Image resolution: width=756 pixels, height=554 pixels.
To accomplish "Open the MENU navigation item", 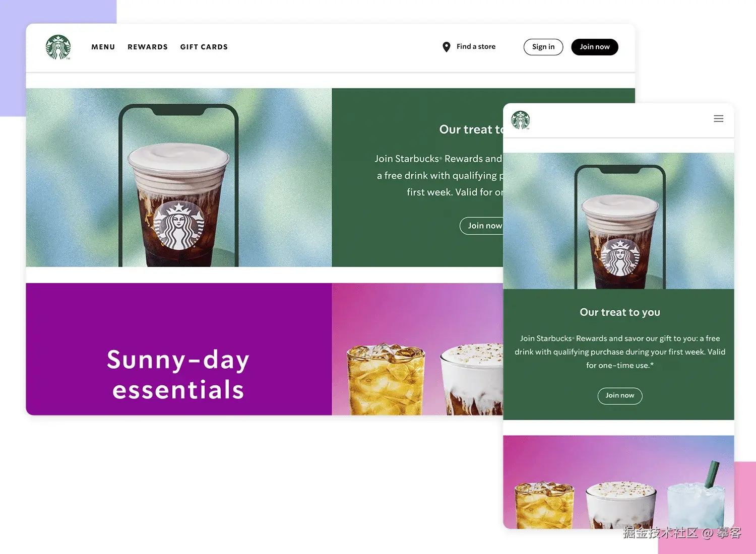I will tap(103, 47).
